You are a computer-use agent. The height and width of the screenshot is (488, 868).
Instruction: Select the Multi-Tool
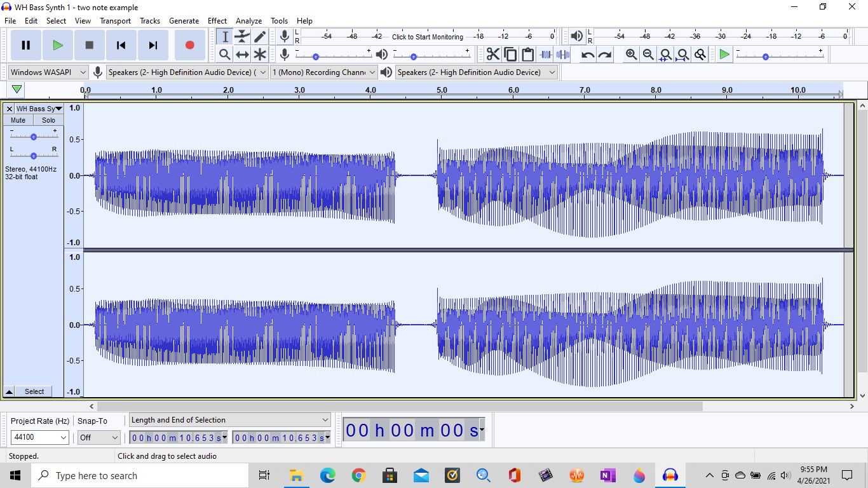pos(260,54)
